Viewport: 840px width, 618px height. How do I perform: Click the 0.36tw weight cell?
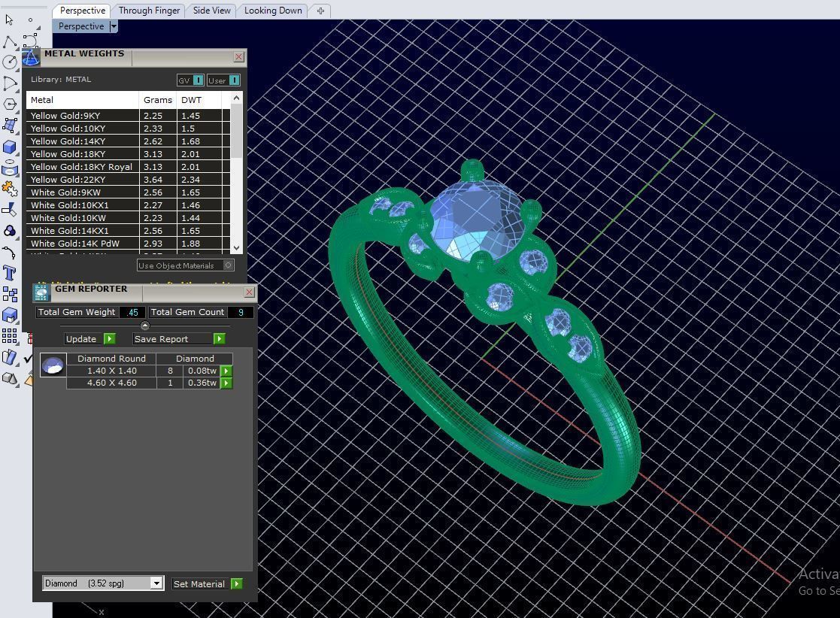coord(202,383)
